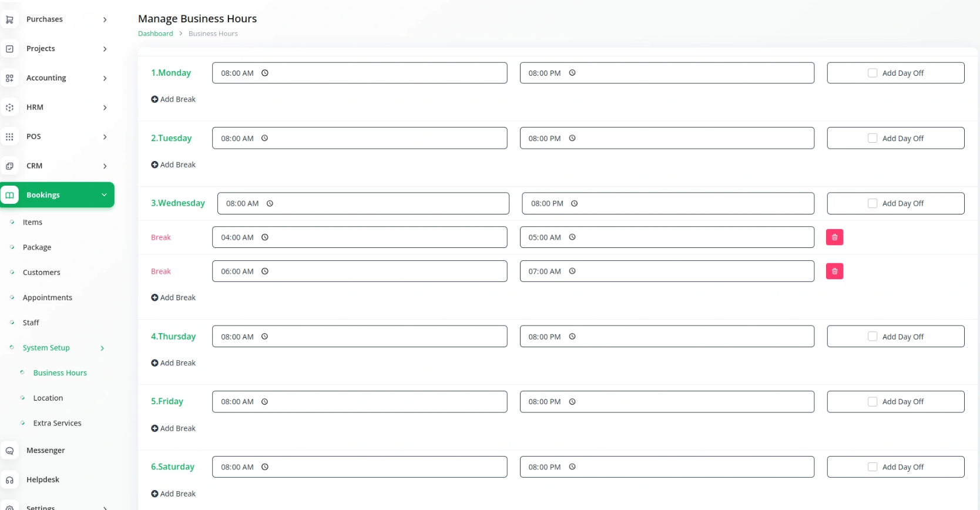The height and width of the screenshot is (510, 980).
Task: Click the Purchases cart icon in sidebar
Action: click(9, 19)
